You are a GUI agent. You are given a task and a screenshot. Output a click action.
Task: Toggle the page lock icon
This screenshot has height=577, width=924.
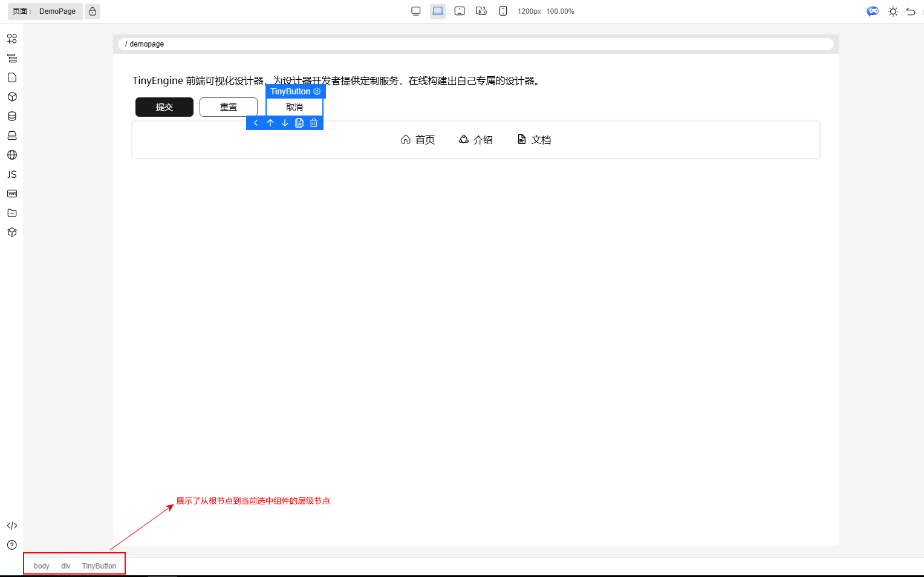pos(93,11)
